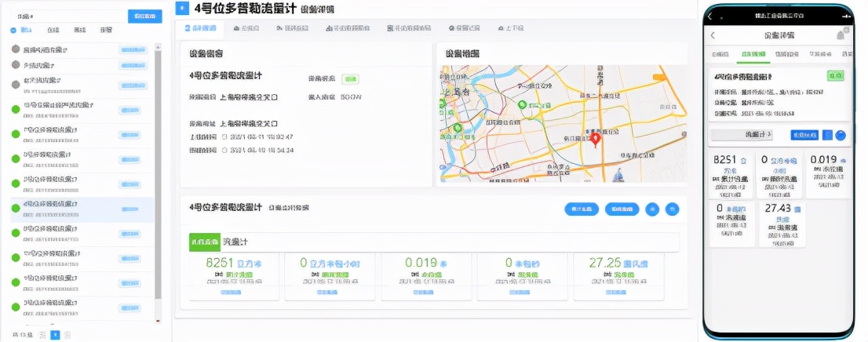Click the far-right round blue icon in data header
The image size is (868, 342).
click(672, 209)
